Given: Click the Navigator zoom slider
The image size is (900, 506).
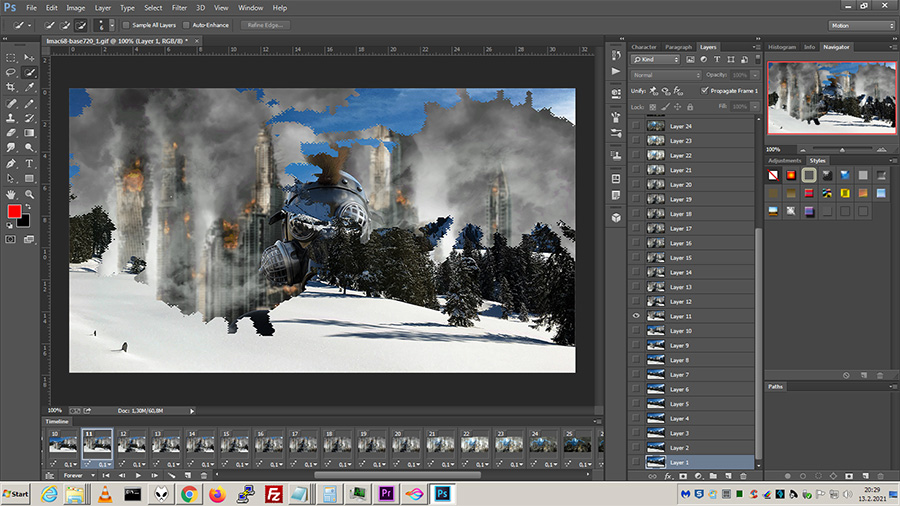Looking at the screenshot, I should (842, 150).
